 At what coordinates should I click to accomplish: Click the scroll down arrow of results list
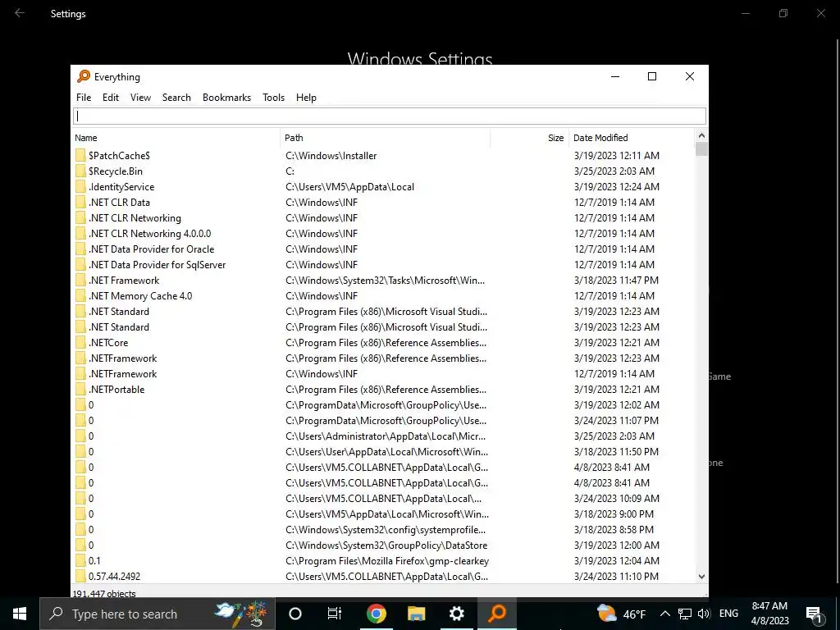click(x=701, y=577)
